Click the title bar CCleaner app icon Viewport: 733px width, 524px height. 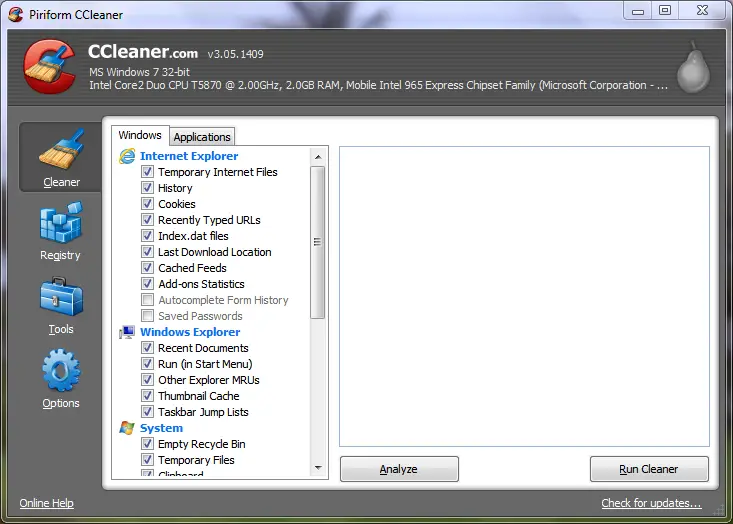pos(15,14)
